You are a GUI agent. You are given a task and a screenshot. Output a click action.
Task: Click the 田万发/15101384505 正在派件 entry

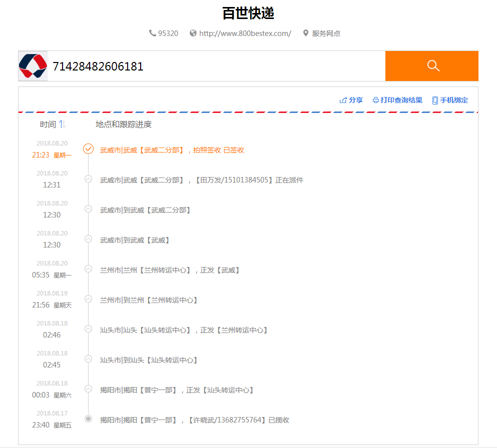[x=202, y=180]
